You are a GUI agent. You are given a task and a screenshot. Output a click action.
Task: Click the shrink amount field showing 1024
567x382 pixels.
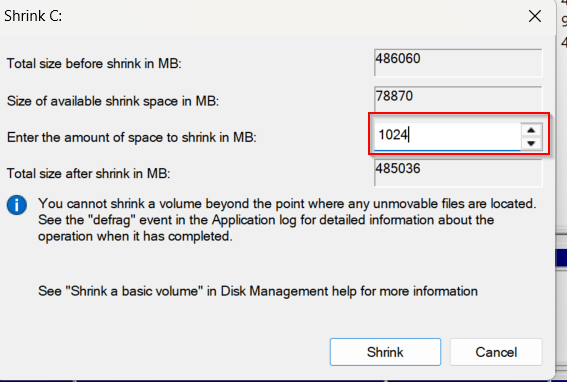(447, 136)
